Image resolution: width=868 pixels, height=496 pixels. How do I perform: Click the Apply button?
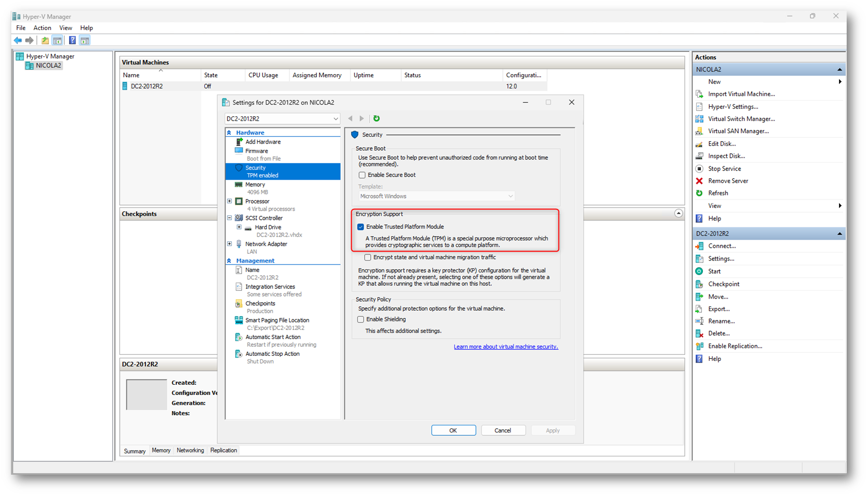(x=553, y=431)
